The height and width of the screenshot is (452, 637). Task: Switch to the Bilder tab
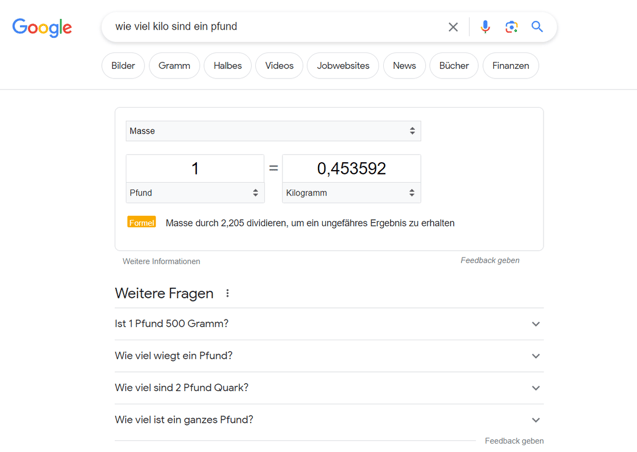[x=123, y=66]
